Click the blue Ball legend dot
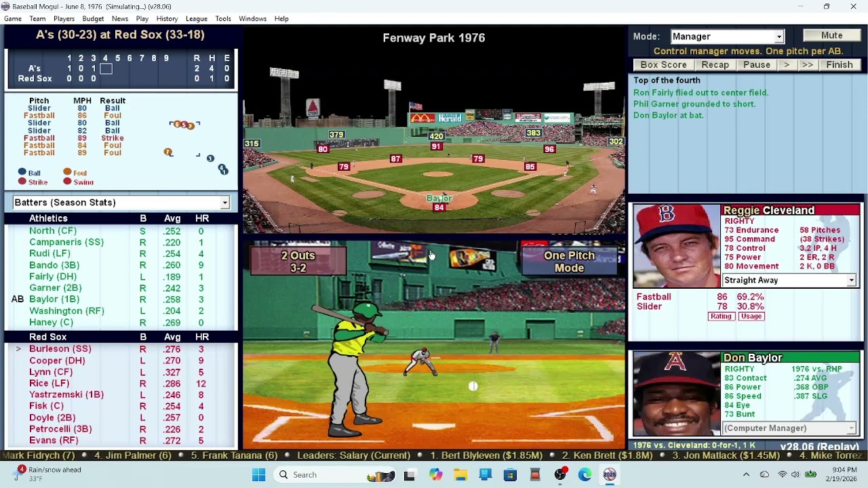 22,172
